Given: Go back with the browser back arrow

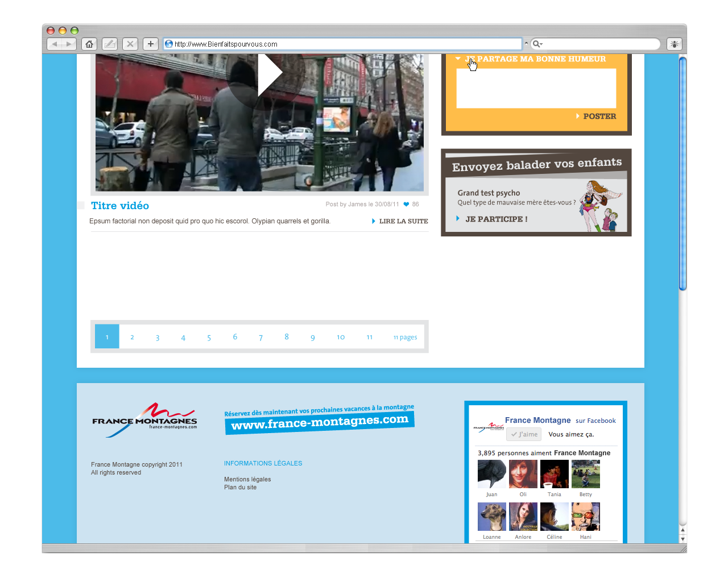Looking at the screenshot, I should (x=55, y=44).
